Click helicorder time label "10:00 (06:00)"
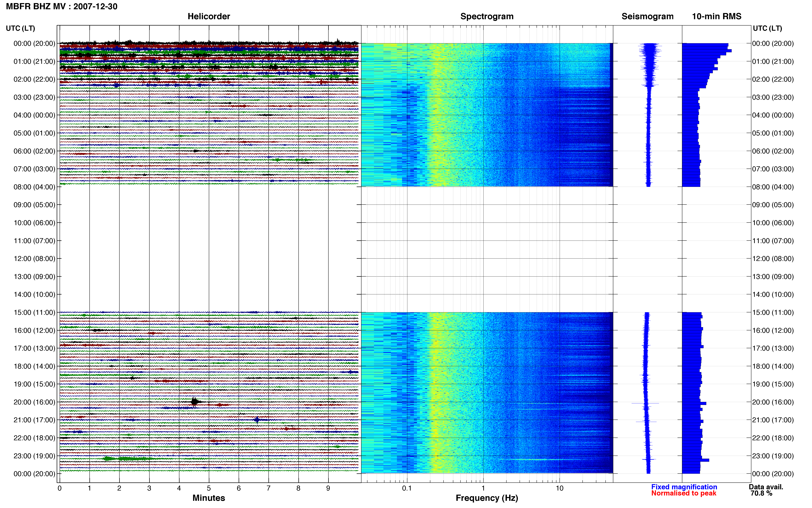The image size is (812, 508). click(x=34, y=223)
